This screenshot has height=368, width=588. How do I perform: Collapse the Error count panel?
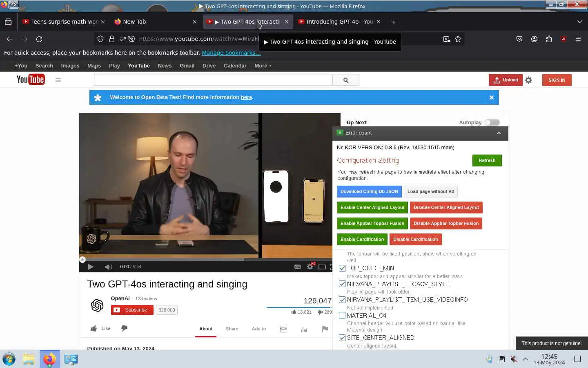click(x=499, y=133)
